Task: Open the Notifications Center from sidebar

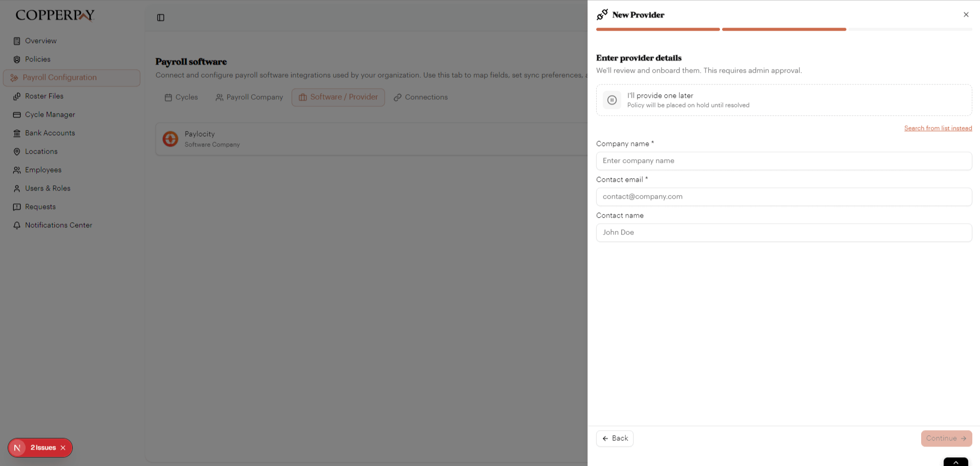Action: (58, 225)
